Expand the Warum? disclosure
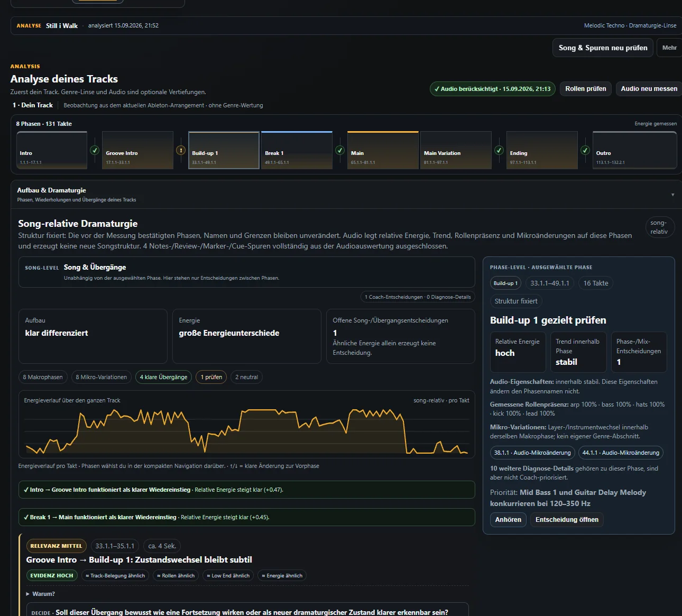This screenshot has width=682, height=616. coord(41,594)
